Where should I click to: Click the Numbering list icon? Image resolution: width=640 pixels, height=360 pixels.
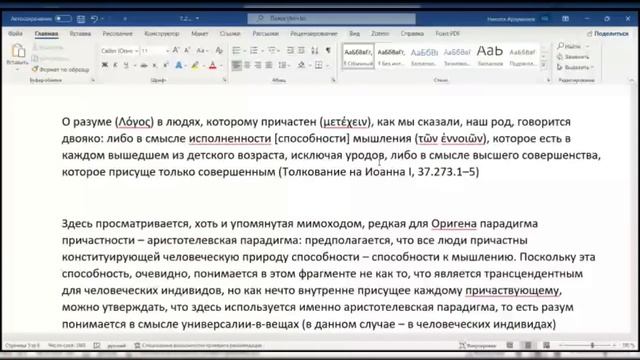253,51
